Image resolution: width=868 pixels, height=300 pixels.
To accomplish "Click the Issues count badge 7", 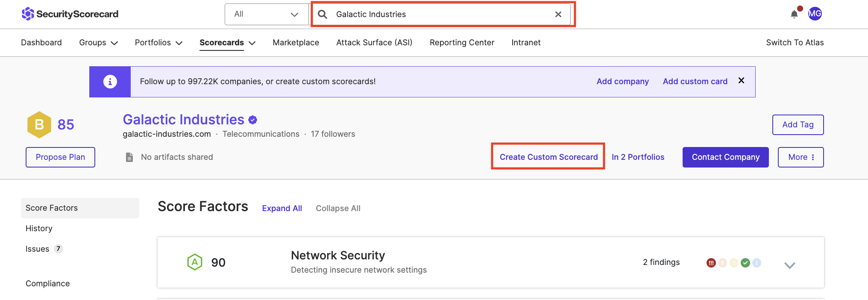I will pos(59,249).
